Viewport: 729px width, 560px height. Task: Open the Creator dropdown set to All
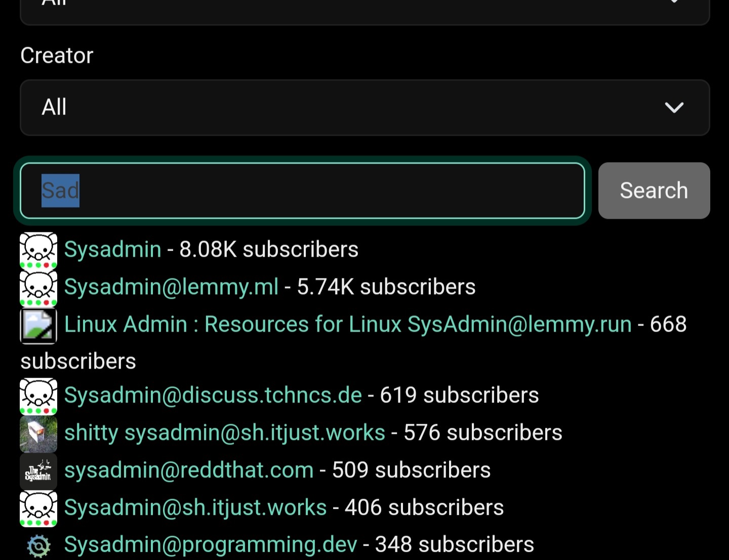coord(364,107)
